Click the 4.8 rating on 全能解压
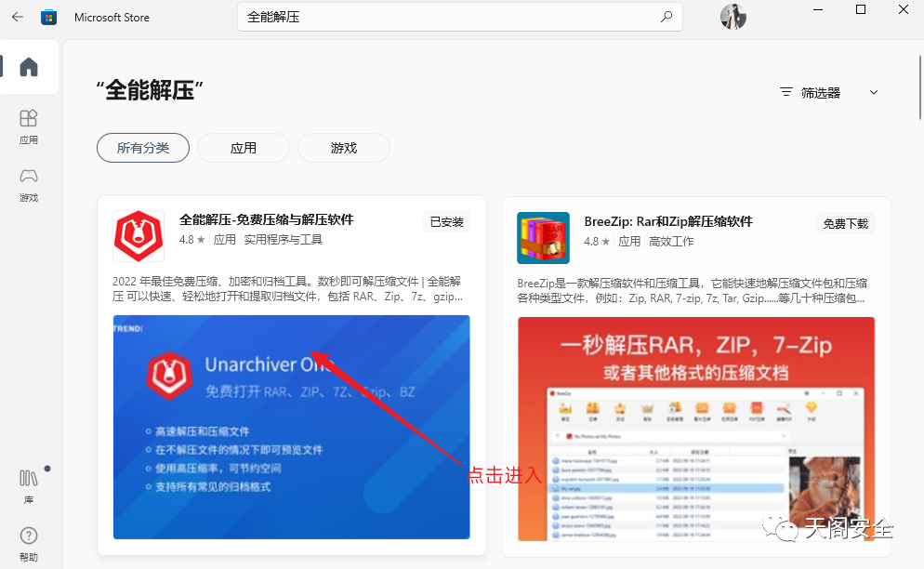The height and width of the screenshot is (569, 924). 192,239
